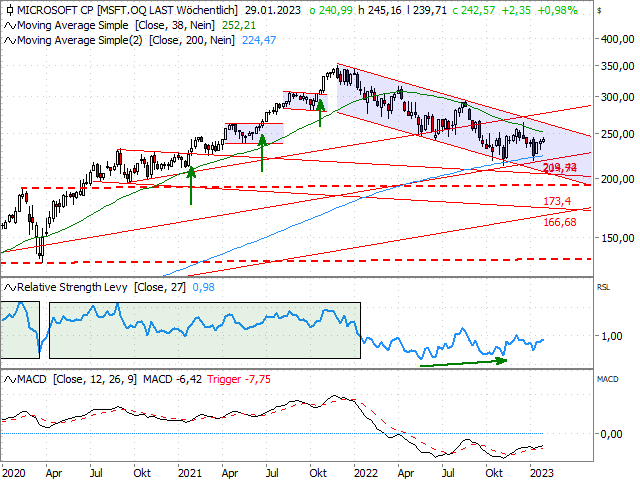Image resolution: width=640 pixels, height=480 pixels.
Task: Click the 38-period average value 252,21
Action: [x=239, y=25]
